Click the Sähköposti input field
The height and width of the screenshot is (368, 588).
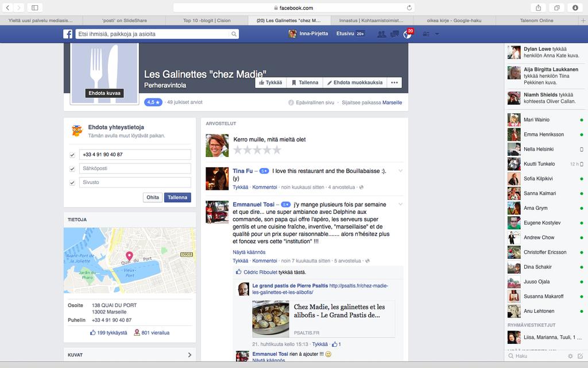pyautogui.click(x=135, y=168)
